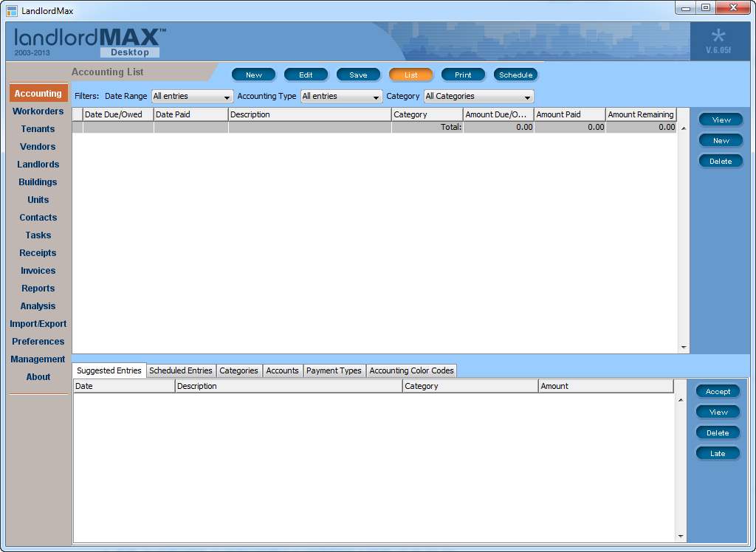Click the New button beside accounting list

pos(721,140)
